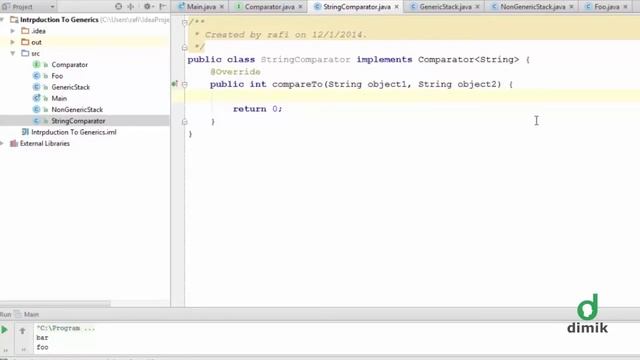Switch to the Comparator.java tab
This screenshot has width=640, height=360.
[x=269, y=7]
